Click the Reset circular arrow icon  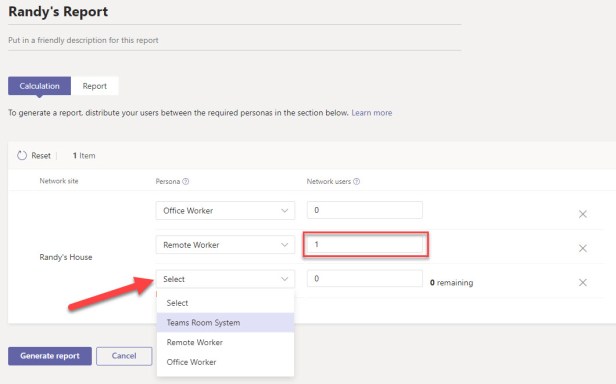point(22,156)
